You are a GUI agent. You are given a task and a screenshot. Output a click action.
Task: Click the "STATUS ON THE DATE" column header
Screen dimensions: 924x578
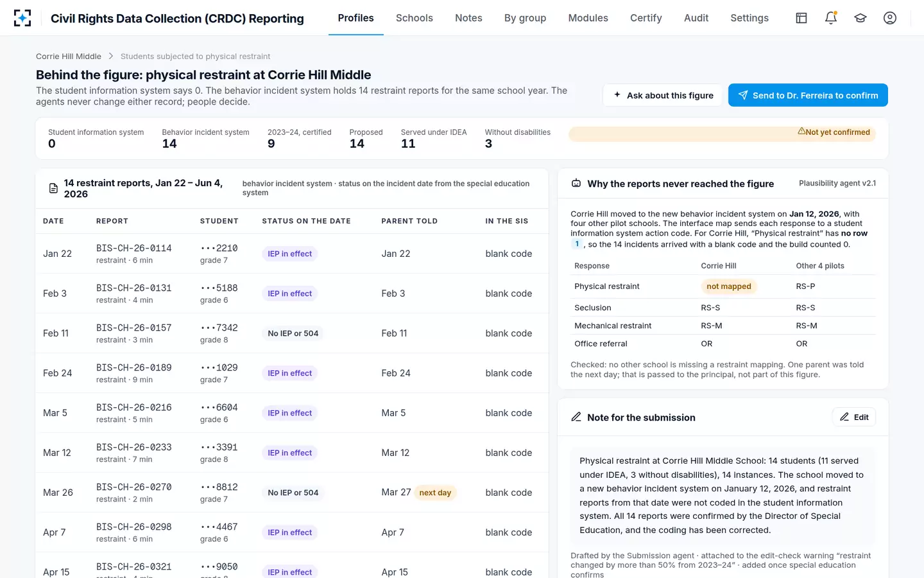pyautogui.click(x=307, y=221)
